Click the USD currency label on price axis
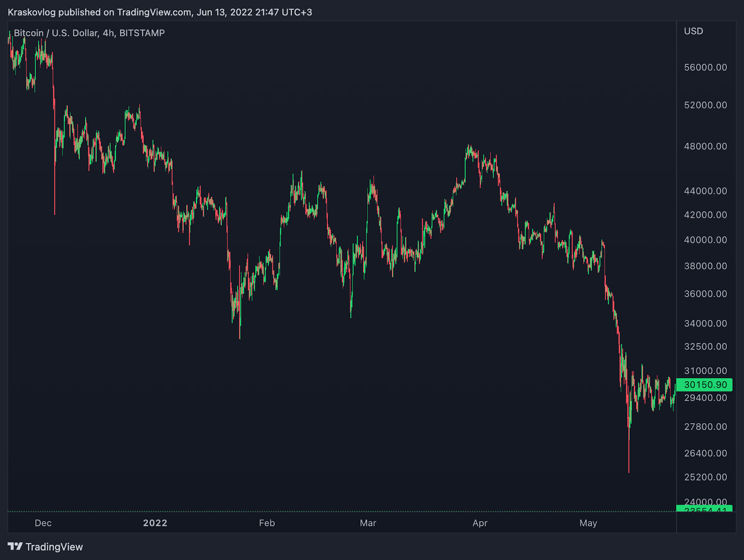The image size is (744, 560). [693, 31]
